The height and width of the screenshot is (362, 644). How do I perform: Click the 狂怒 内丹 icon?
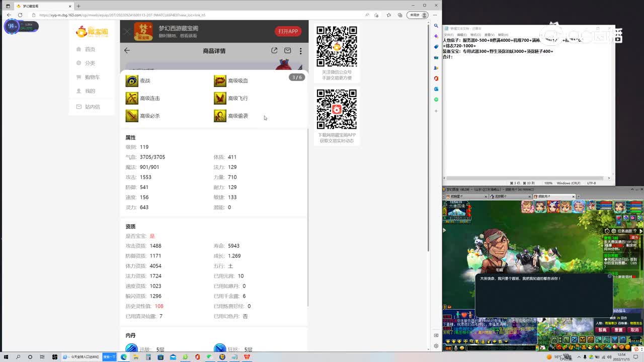click(220, 348)
